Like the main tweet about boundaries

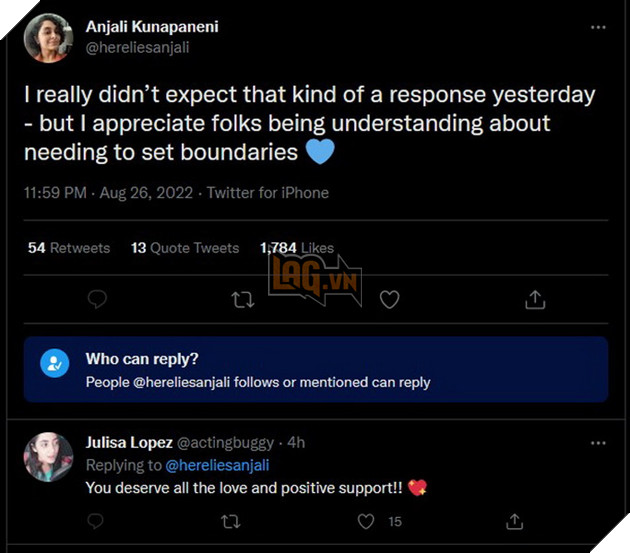click(390, 299)
